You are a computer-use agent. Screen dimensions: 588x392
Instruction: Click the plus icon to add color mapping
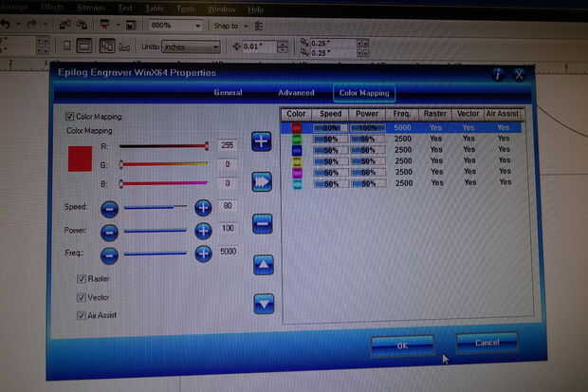[262, 141]
